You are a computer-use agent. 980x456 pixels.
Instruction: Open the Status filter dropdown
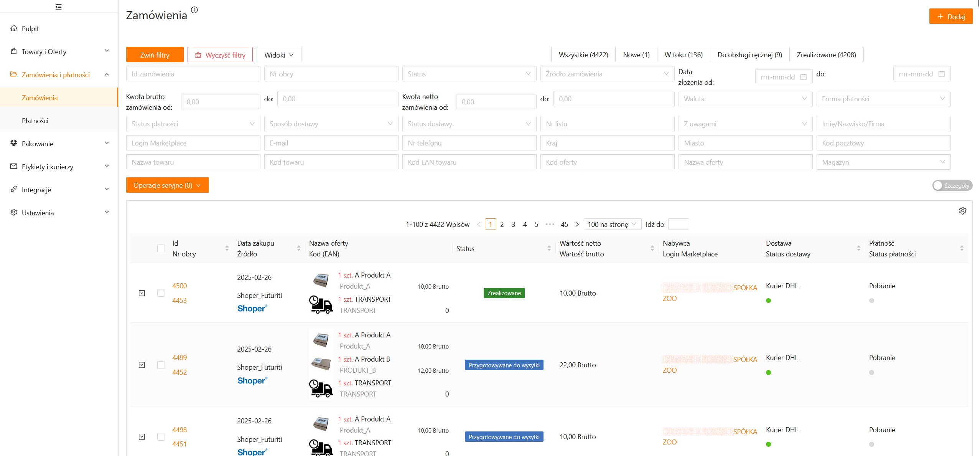coord(469,74)
